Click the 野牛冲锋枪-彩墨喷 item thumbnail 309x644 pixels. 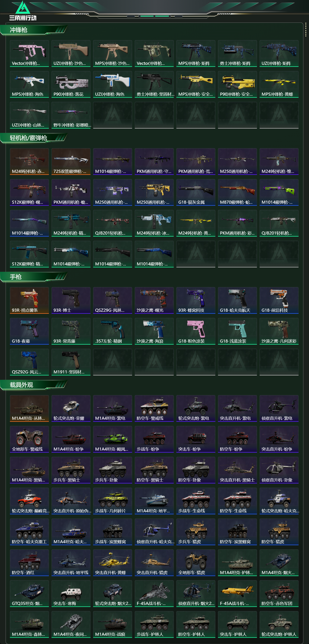[71, 115]
